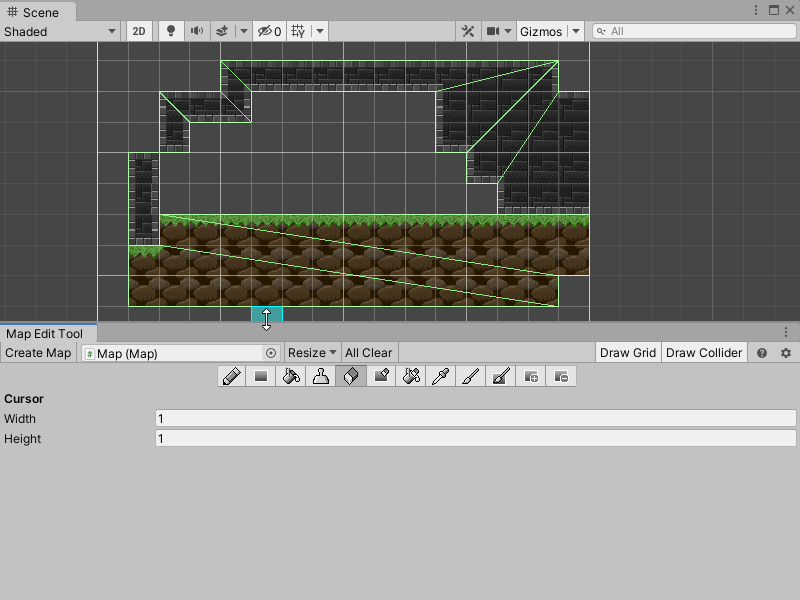800x600 pixels.
Task: Click the add layer plus icon
Action: (531, 376)
